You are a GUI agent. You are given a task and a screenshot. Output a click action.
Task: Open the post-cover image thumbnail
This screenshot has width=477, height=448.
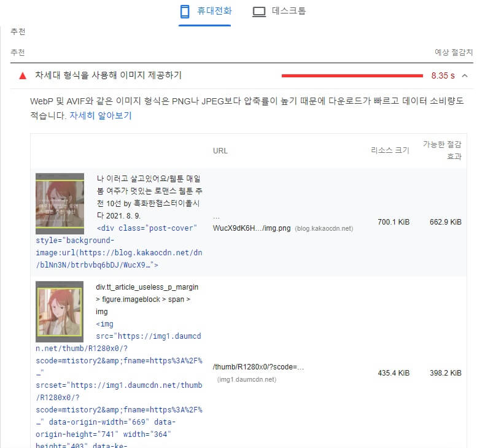[x=60, y=204]
